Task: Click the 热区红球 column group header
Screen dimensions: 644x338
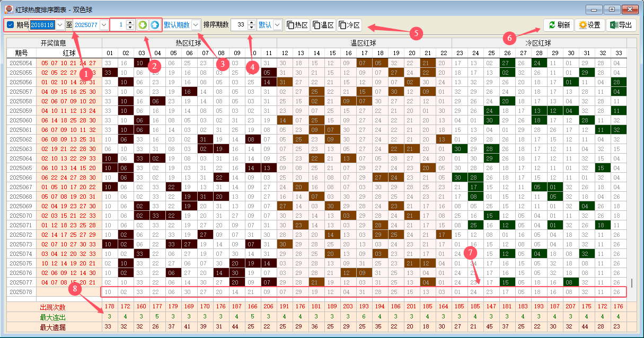Action: (x=188, y=43)
